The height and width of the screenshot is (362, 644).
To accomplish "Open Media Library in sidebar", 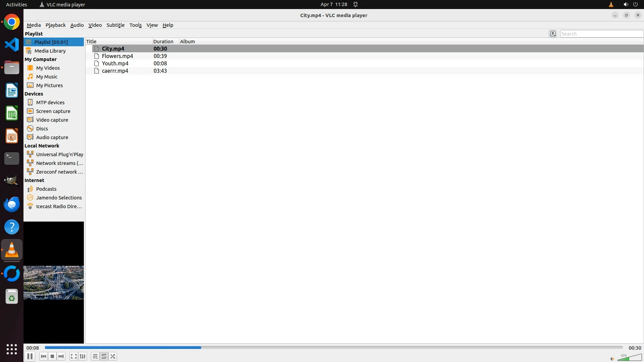I will click(50, 51).
